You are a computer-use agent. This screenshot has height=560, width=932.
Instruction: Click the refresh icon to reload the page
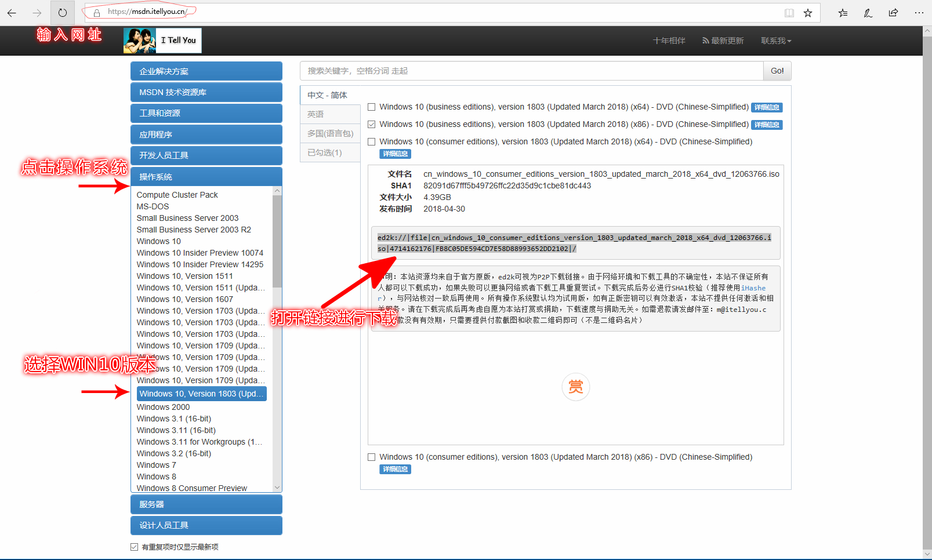click(63, 12)
